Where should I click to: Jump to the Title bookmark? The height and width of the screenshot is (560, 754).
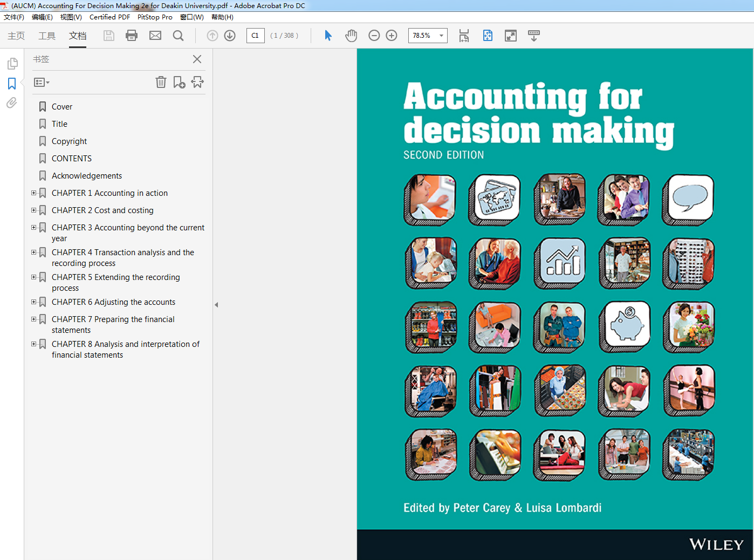pos(59,124)
